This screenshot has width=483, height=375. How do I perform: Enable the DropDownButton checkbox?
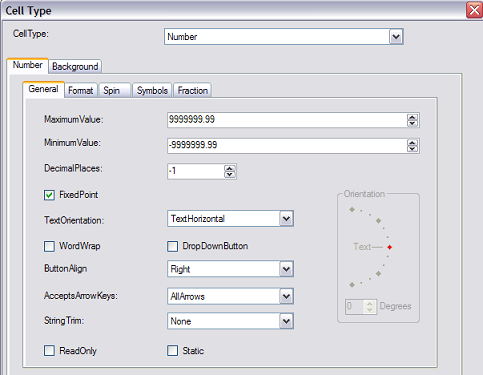click(x=172, y=247)
